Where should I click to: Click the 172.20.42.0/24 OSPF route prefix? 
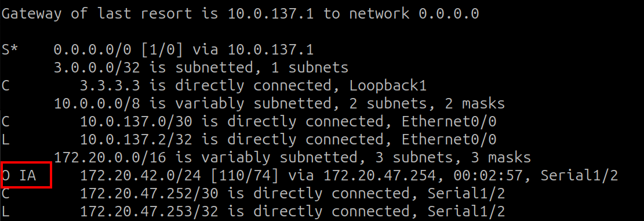tap(140, 176)
